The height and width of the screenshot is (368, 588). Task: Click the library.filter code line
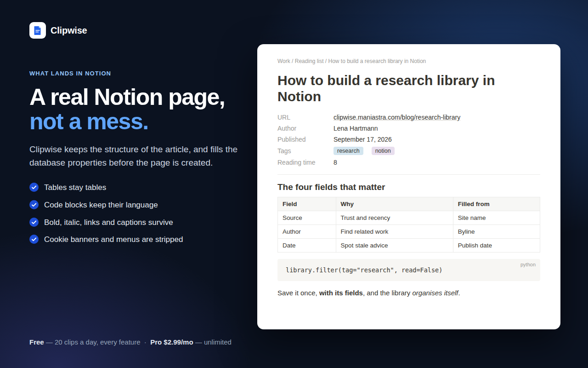click(364, 270)
